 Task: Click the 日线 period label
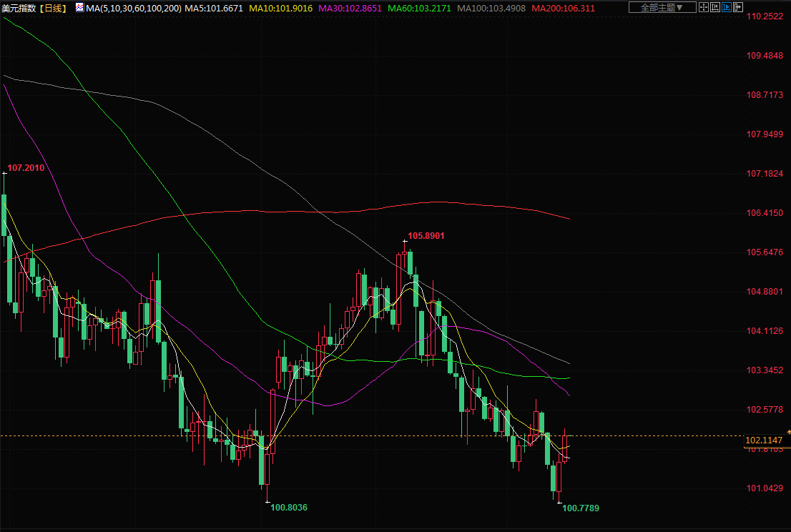tap(52, 8)
